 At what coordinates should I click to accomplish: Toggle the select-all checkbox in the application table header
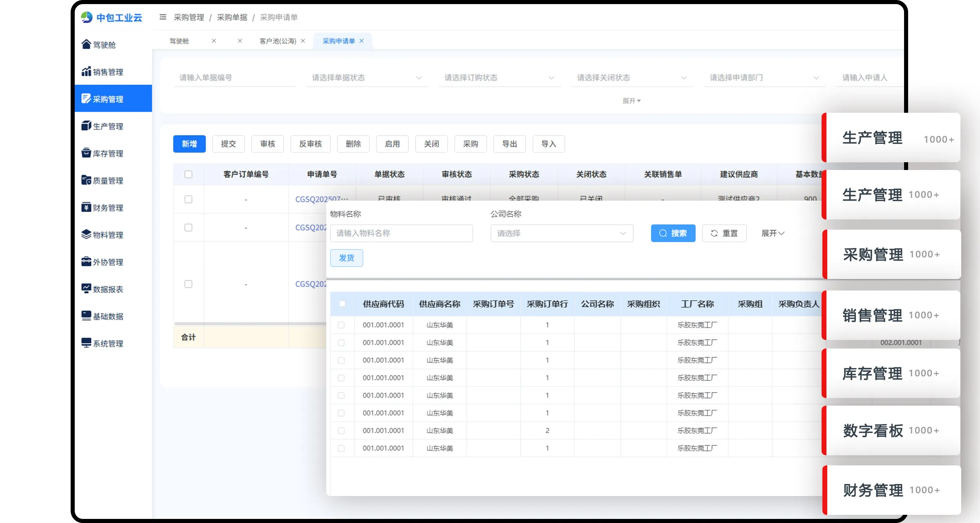click(x=188, y=174)
